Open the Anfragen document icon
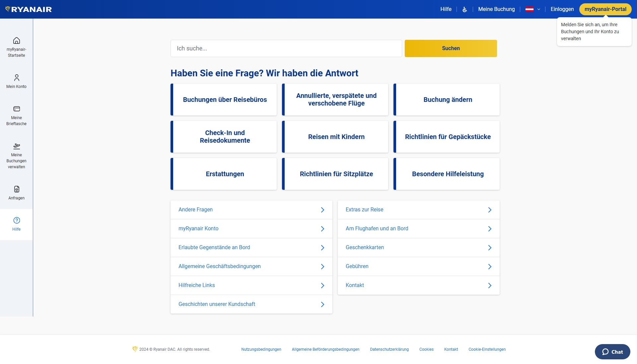The width and height of the screenshot is (637, 364). pos(17,189)
